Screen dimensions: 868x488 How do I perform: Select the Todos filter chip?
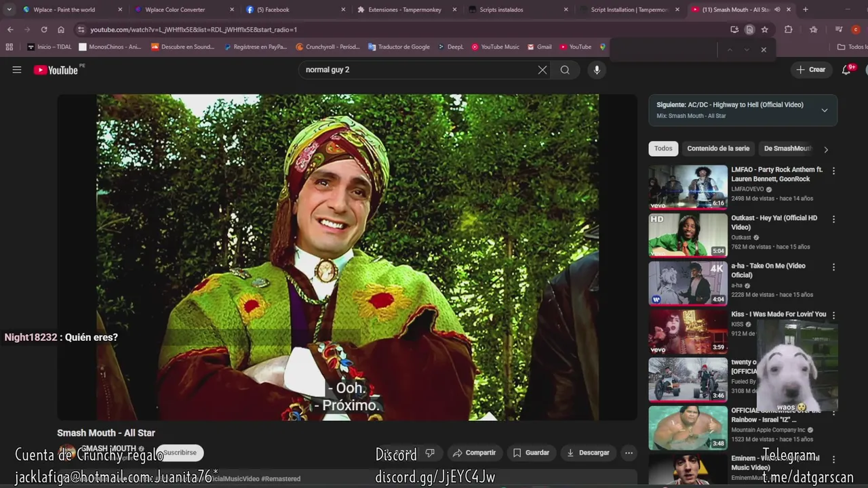pyautogui.click(x=663, y=148)
